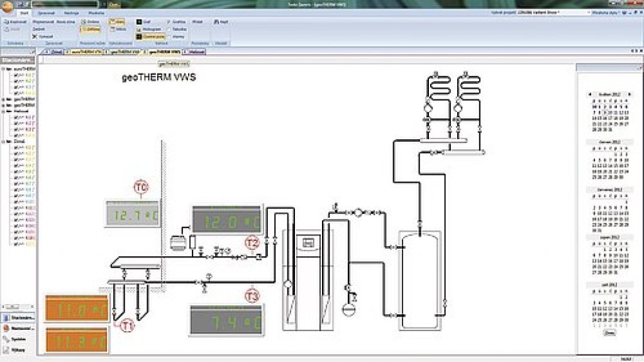The height and width of the screenshot is (362, 644).
Task: Open Stacionární zóny section in bottom navigation
Action: click(18, 318)
